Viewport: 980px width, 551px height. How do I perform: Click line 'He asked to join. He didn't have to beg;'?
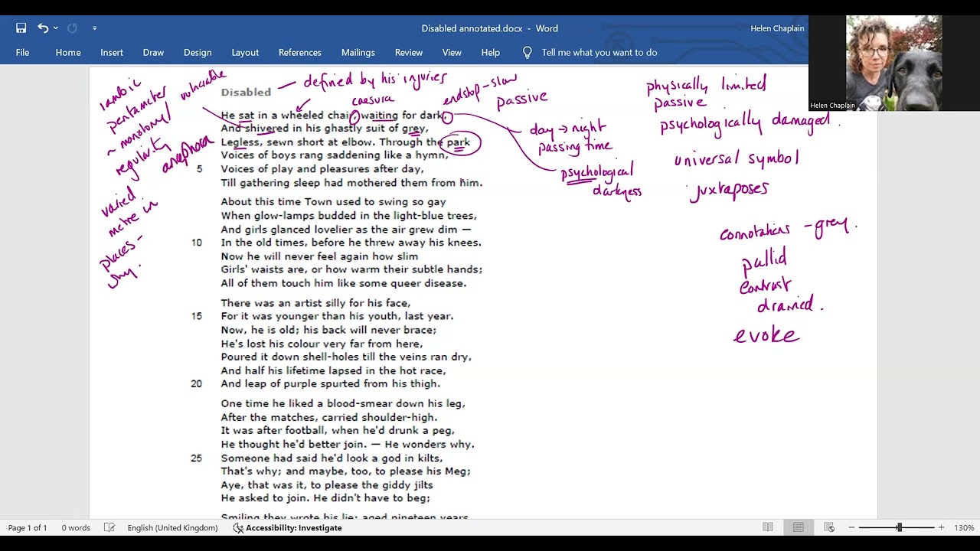click(325, 498)
